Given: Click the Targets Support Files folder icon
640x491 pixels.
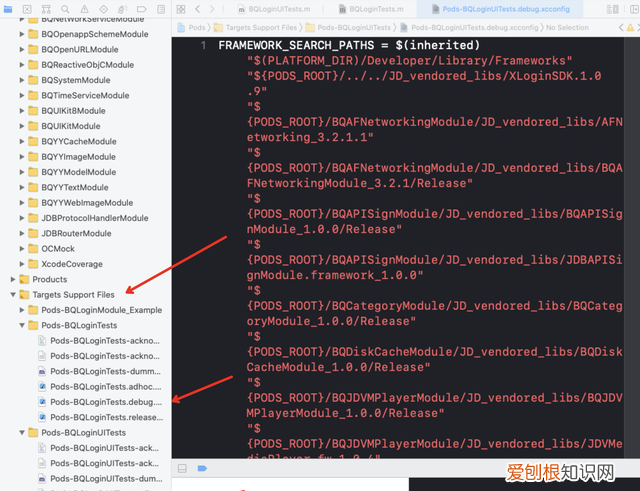Looking at the screenshot, I should (25, 295).
